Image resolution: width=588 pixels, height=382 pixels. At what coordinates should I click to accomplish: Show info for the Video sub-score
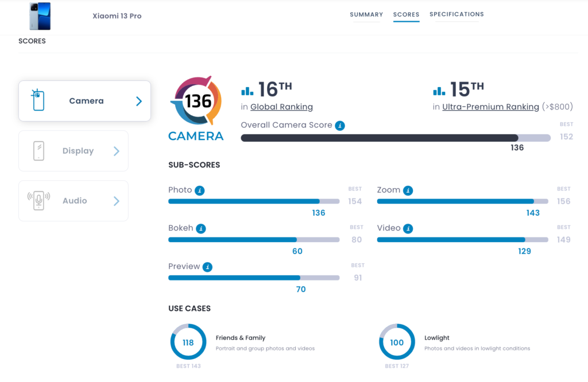pyautogui.click(x=408, y=228)
